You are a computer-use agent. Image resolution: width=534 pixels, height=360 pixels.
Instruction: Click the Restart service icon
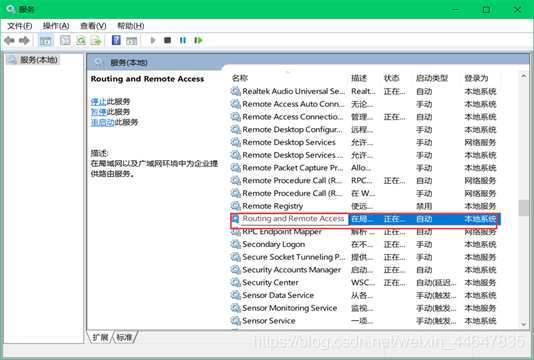point(198,40)
